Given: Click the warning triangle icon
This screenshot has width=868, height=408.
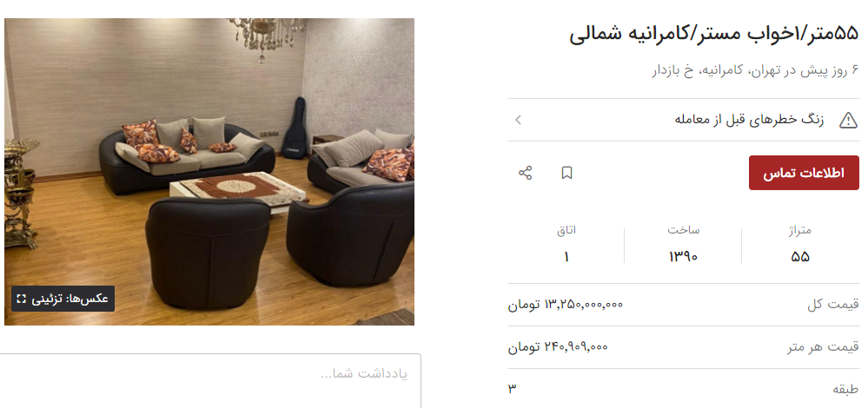Looking at the screenshot, I should click(x=848, y=120).
